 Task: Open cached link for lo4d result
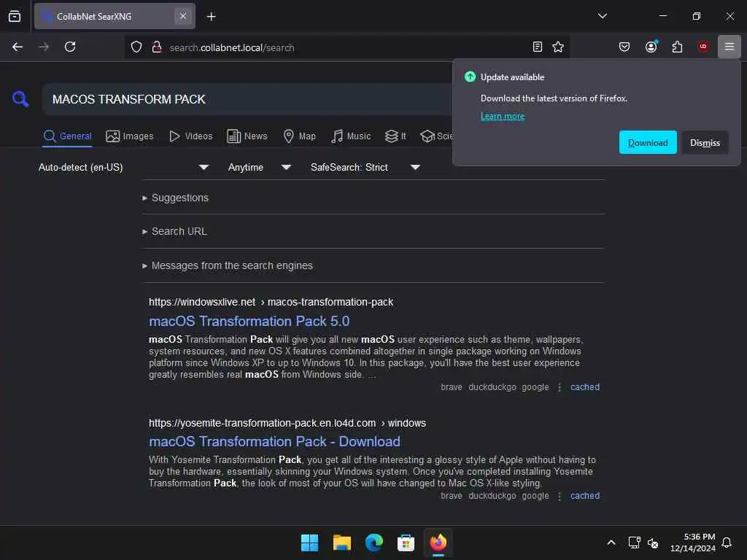click(x=585, y=496)
